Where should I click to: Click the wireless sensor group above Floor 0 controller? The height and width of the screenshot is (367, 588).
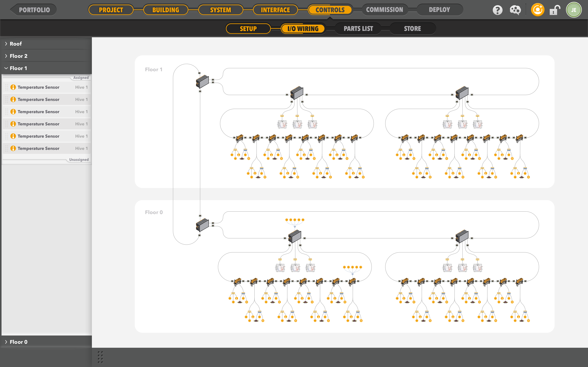pos(295,220)
